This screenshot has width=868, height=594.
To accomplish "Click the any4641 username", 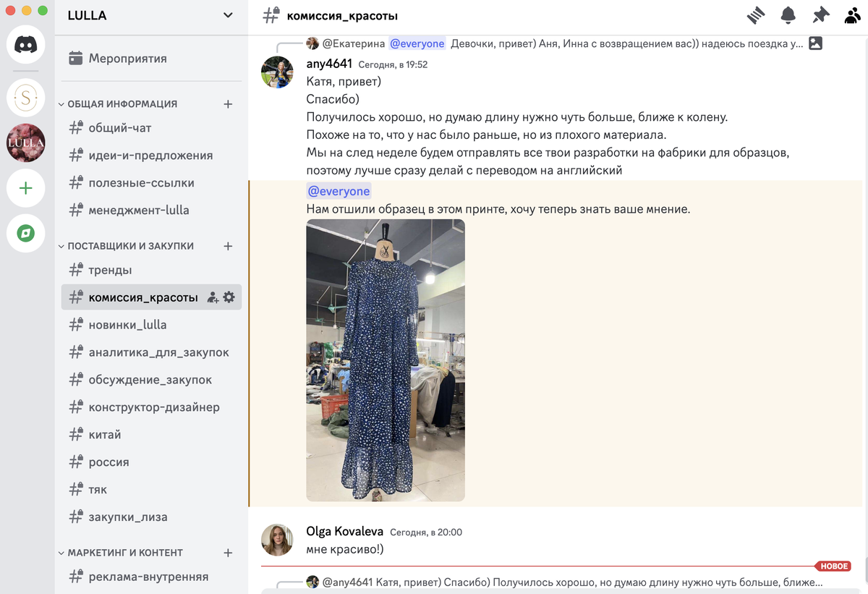I will [329, 64].
